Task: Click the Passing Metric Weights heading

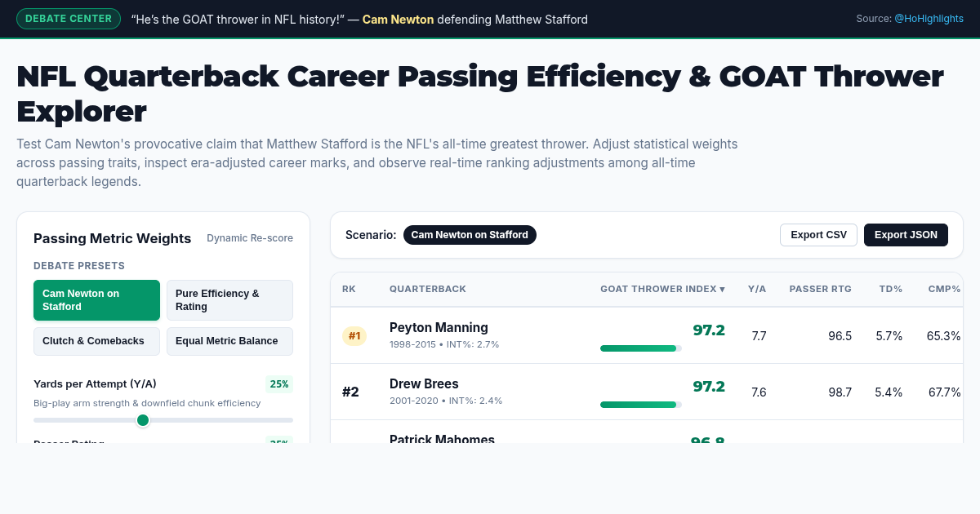Action: [112, 238]
